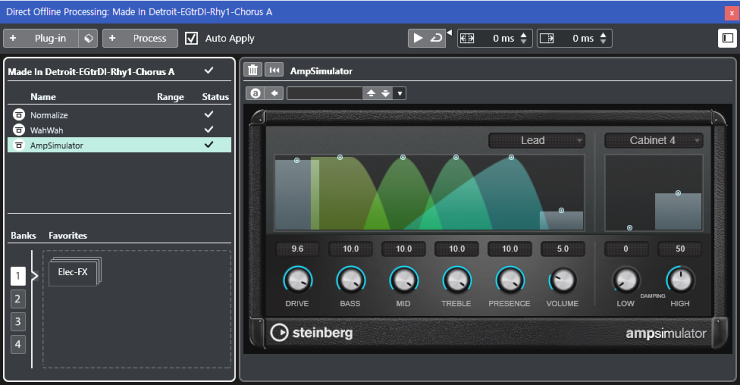Click the MID knob
Viewport: 740px width, 385px height.
pos(404,280)
